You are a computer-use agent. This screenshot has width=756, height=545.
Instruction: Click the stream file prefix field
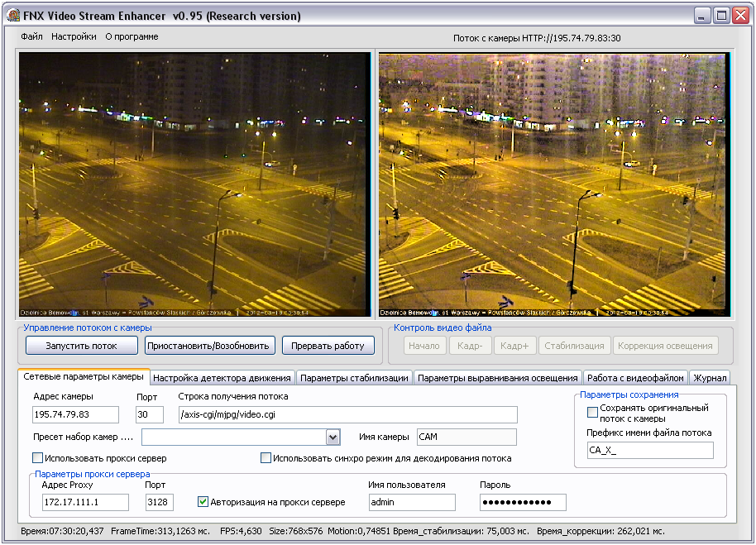(x=650, y=450)
